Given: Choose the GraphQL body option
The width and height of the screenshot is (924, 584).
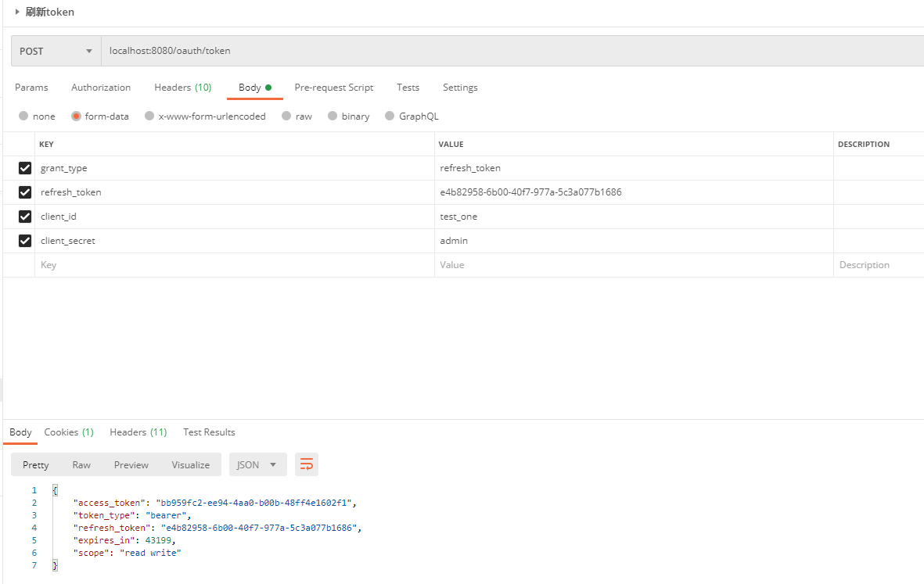Looking at the screenshot, I should click(x=390, y=116).
